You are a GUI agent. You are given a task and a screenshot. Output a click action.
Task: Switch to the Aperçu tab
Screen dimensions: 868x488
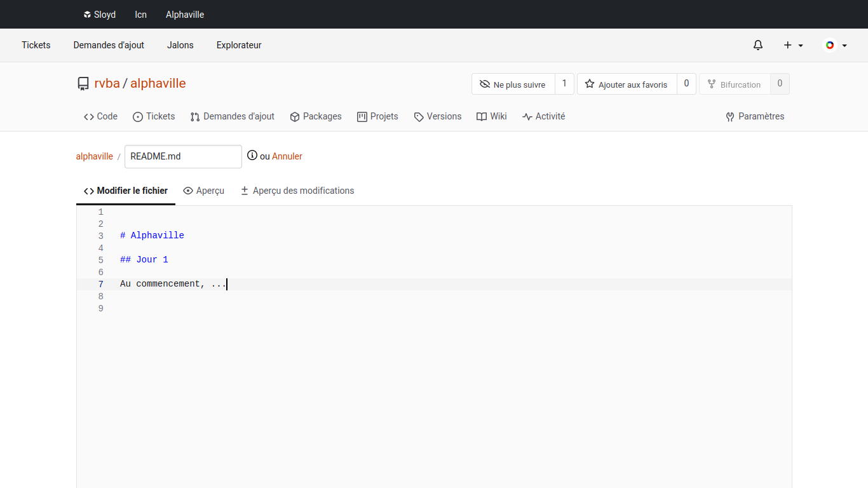click(203, 191)
